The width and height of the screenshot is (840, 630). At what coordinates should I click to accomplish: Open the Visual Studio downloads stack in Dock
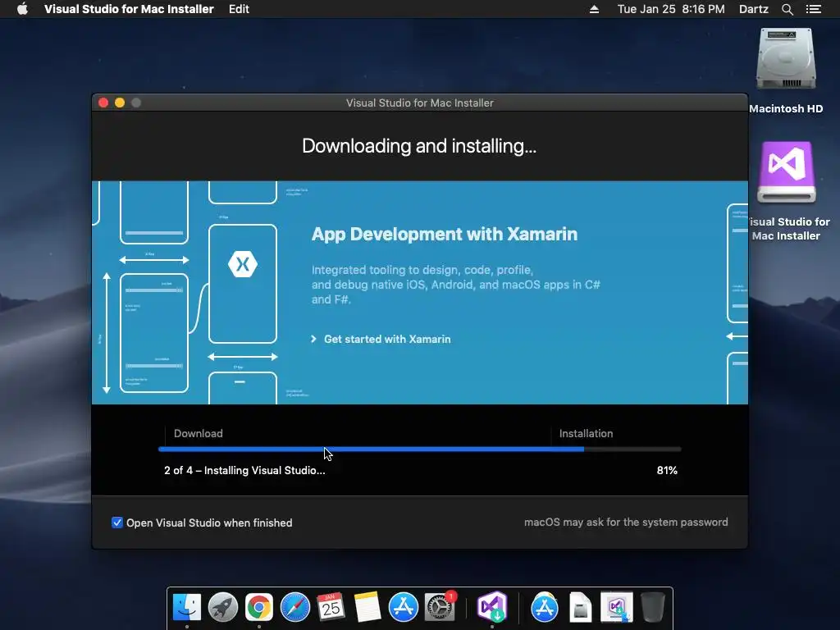pyautogui.click(x=617, y=607)
